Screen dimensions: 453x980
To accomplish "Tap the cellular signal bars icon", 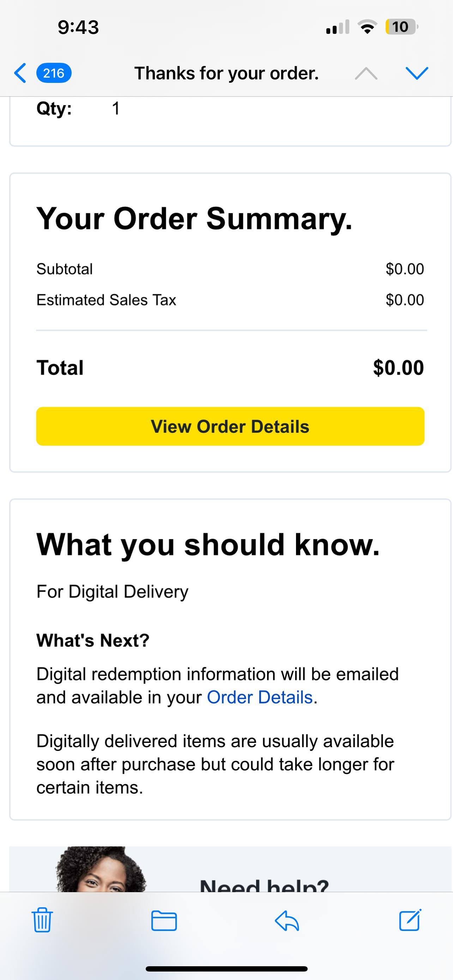I will (338, 28).
